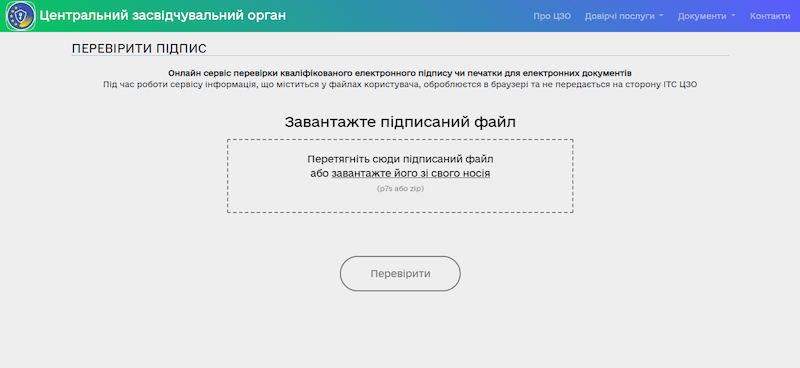Click the Онлайн сервіс перевірки description line
800x368 pixels.
point(400,73)
